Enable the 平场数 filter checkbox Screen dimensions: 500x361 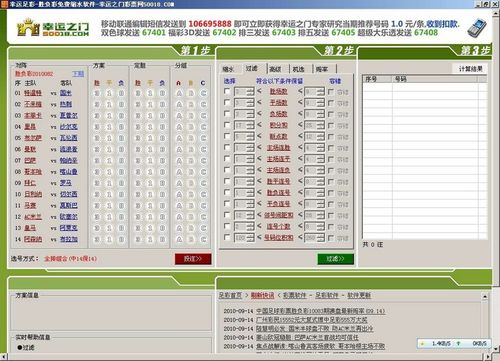point(227,103)
